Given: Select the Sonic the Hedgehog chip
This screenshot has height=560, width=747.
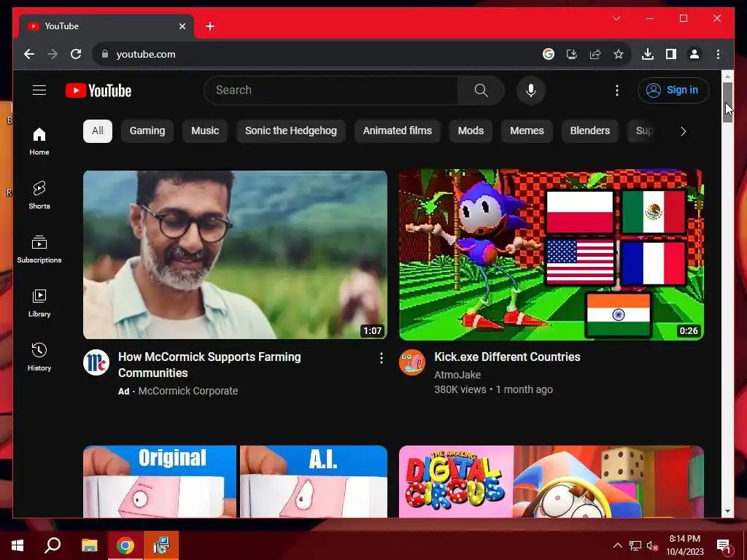Looking at the screenshot, I should pos(290,131).
